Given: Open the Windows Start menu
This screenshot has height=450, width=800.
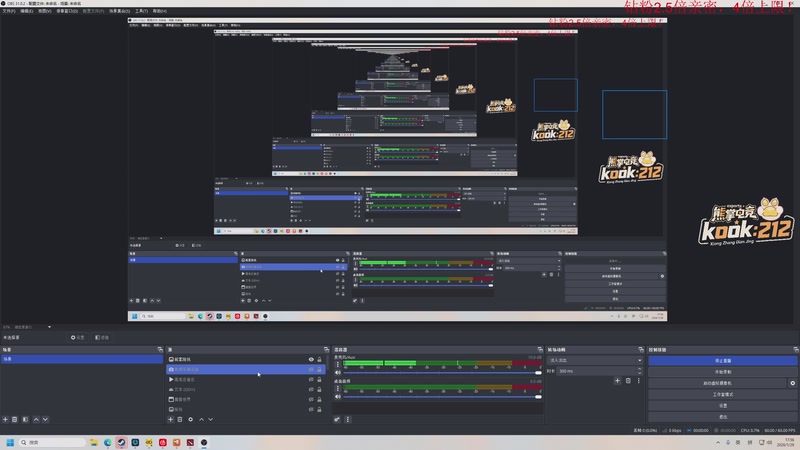Looking at the screenshot, I should click(x=10, y=442).
